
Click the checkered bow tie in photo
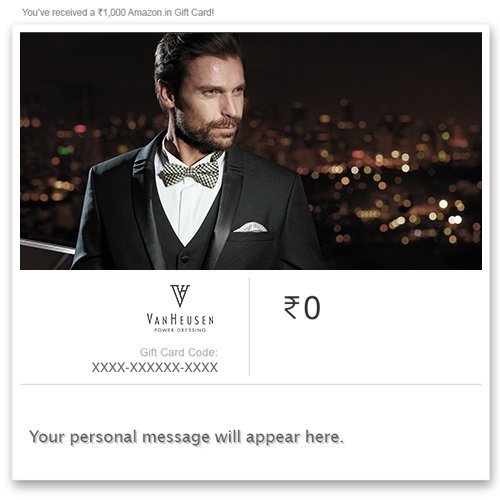point(190,171)
